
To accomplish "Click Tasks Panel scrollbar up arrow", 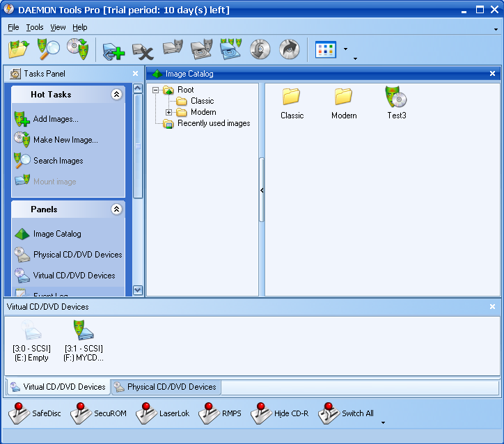I will [138, 88].
